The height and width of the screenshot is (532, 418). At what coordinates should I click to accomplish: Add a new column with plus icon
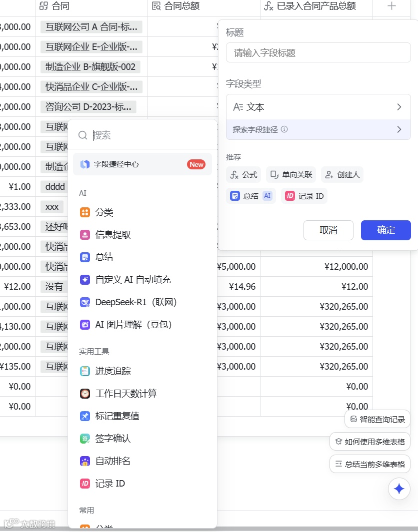point(391,6)
